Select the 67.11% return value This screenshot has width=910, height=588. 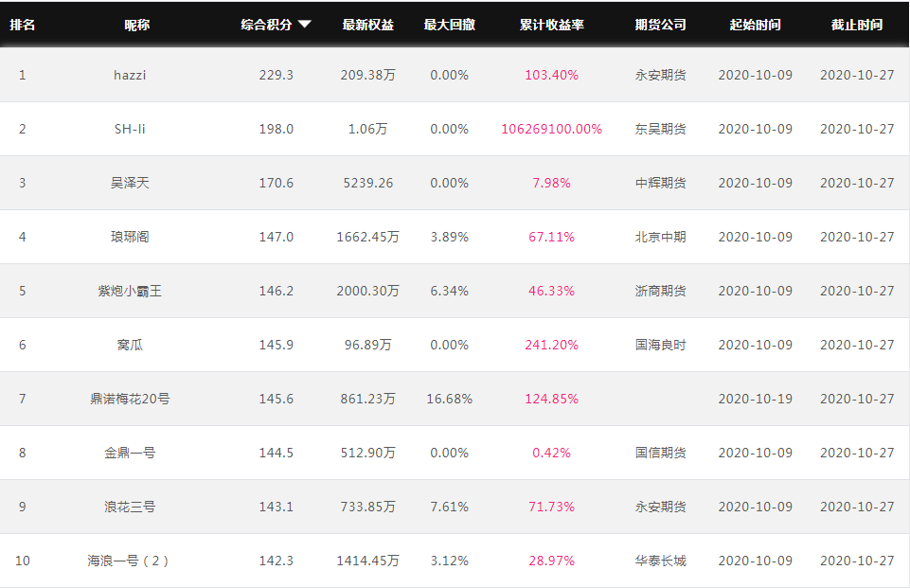click(551, 237)
